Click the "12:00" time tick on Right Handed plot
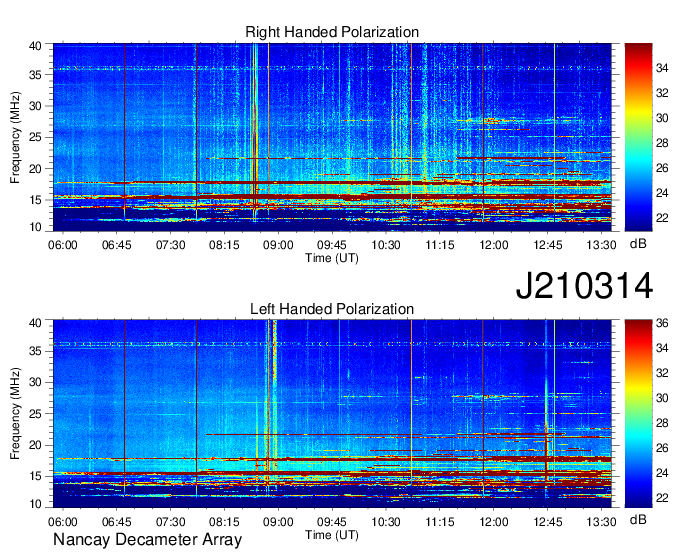The image size is (680, 552). click(x=494, y=245)
